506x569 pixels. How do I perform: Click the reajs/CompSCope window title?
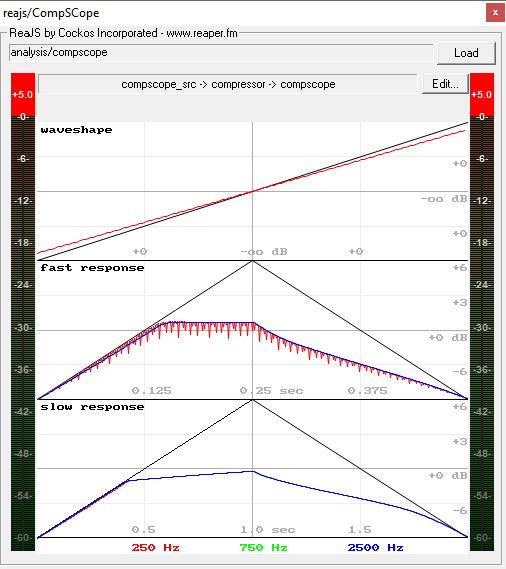click(51, 13)
